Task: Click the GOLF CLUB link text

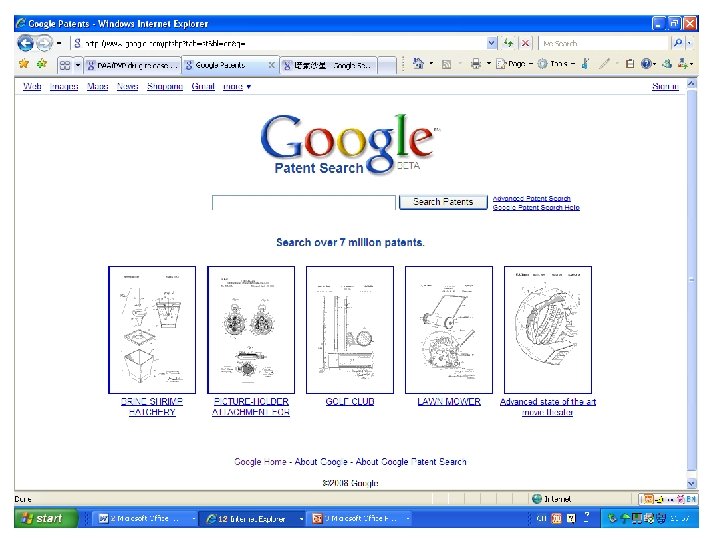Action: [350, 402]
